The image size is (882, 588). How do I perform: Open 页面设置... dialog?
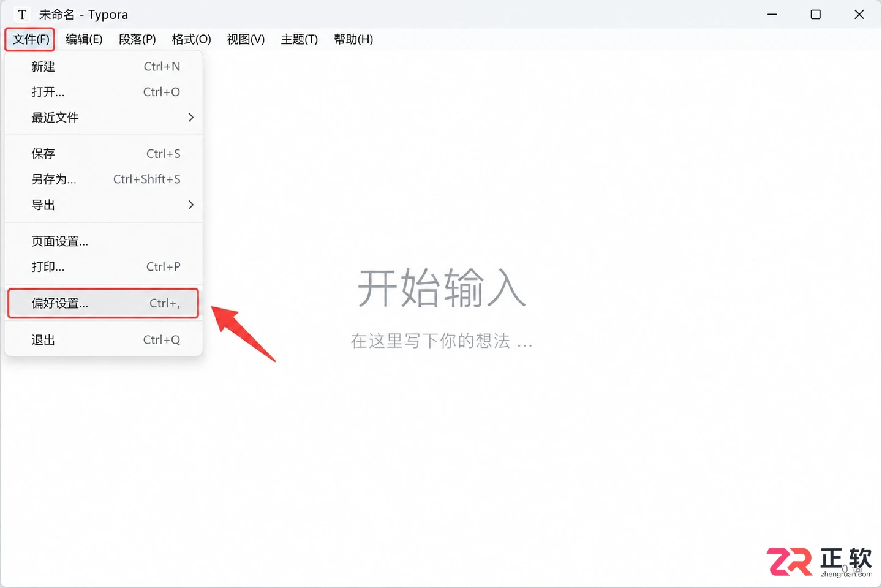(104, 241)
